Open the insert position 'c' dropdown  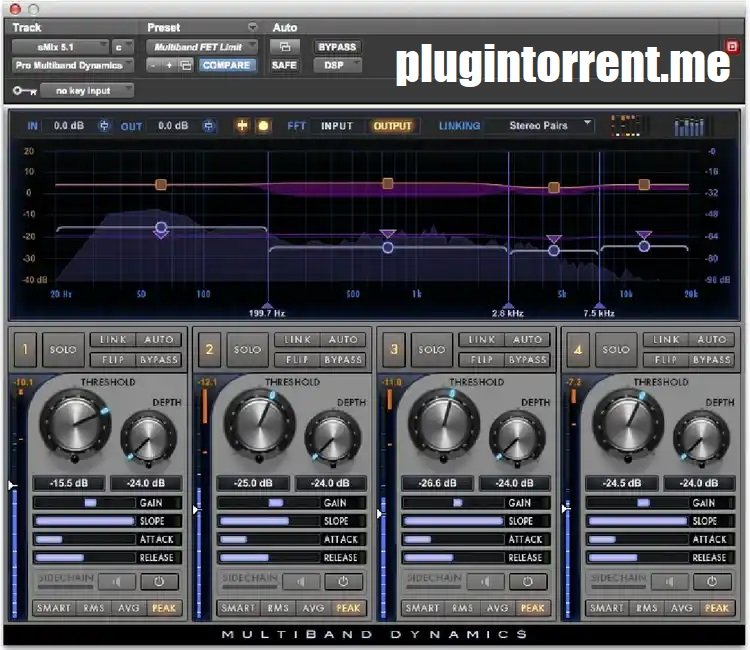pos(122,47)
